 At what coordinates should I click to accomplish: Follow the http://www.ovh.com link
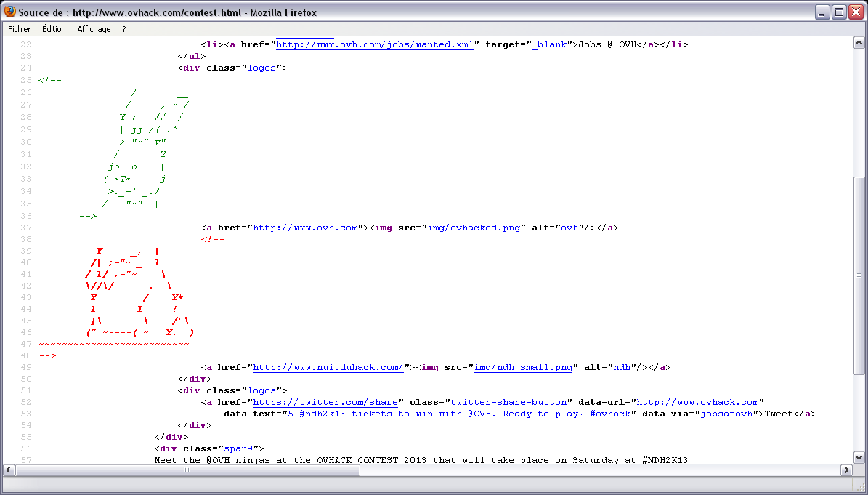[x=305, y=228]
